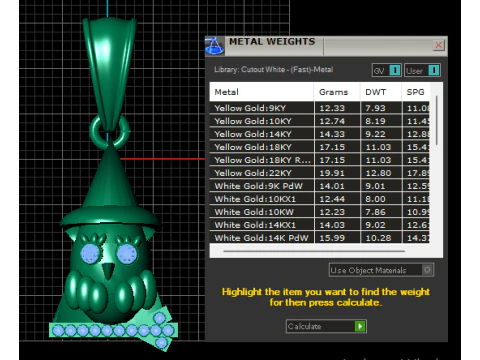The height and width of the screenshot is (360, 480).
Task: Click grams value 12.33
Action: (x=332, y=108)
